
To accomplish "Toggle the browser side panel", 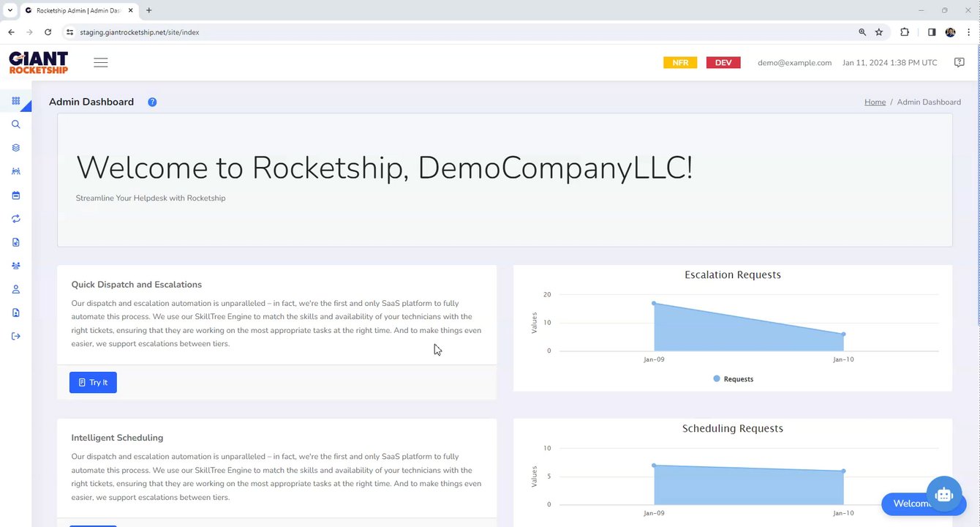I will 932,32.
